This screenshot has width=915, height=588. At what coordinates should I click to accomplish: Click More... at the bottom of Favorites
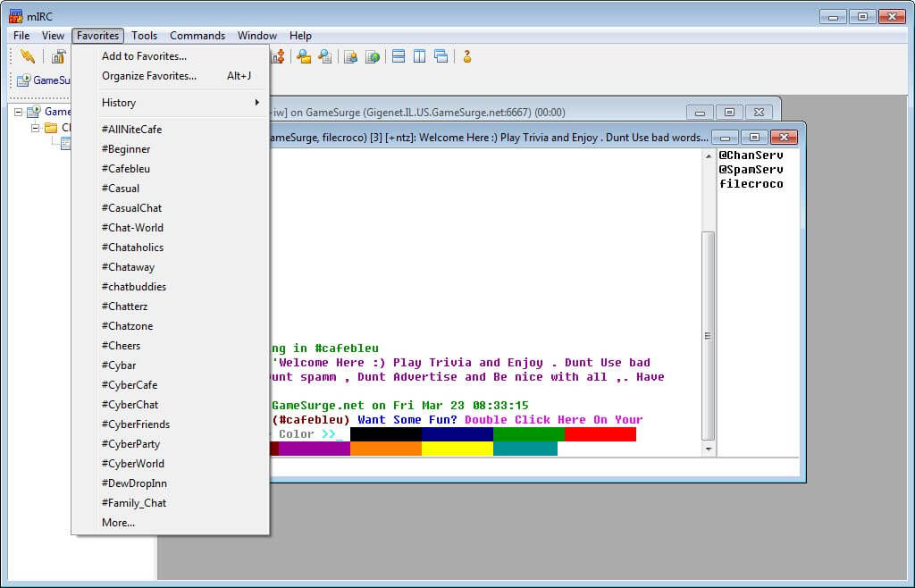[x=118, y=523]
